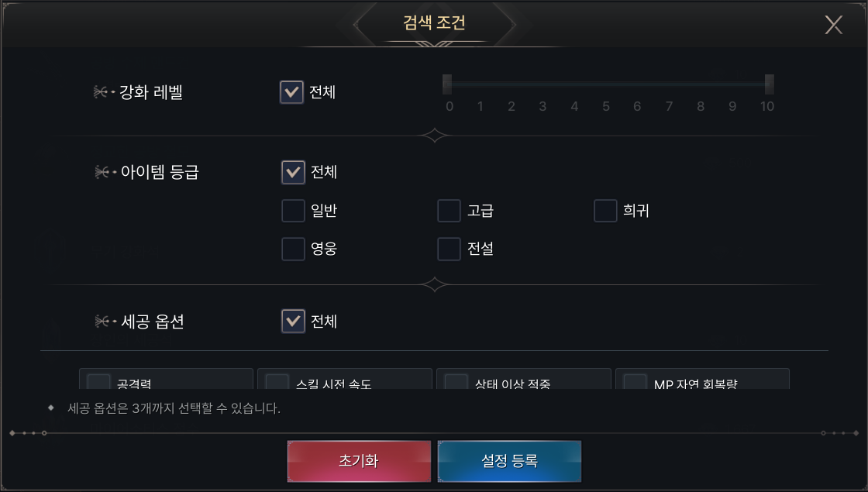The height and width of the screenshot is (492, 868).
Task: Uncheck 전체 for 아이템 등급
Action: (x=293, y=172)
